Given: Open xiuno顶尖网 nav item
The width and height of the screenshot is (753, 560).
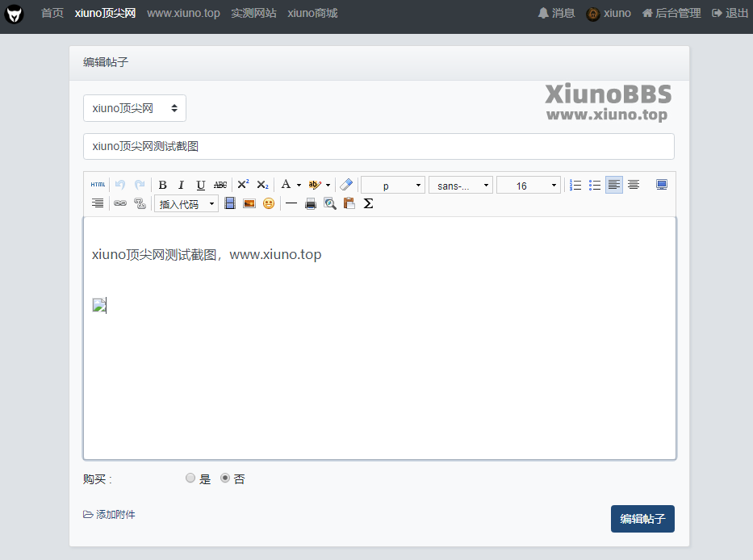Looking at the screenshot, I should click(x=105, y=13).
